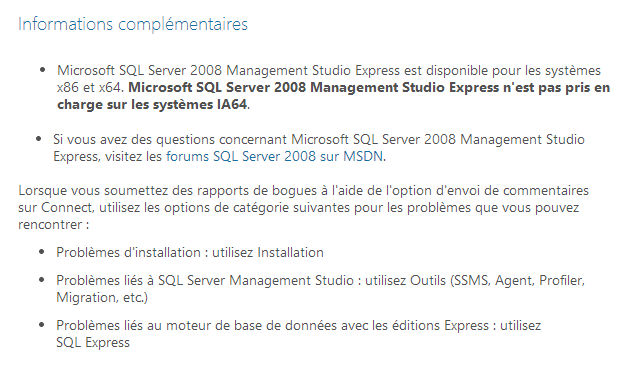
Task: Click the Informations complémentaires heading
Action: point(133,24)
